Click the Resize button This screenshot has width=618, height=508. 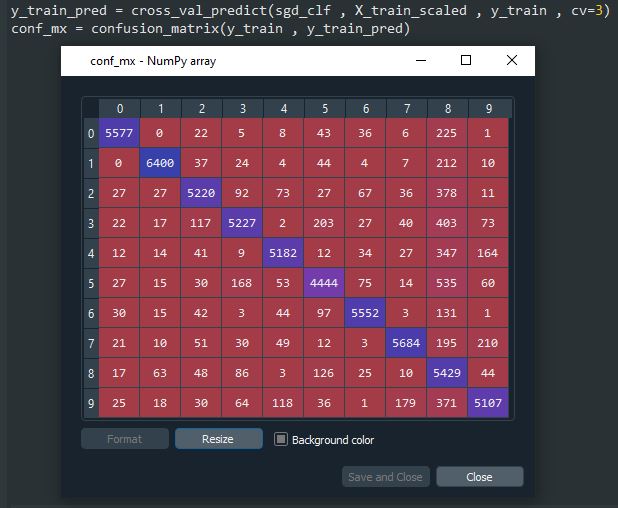218,439
